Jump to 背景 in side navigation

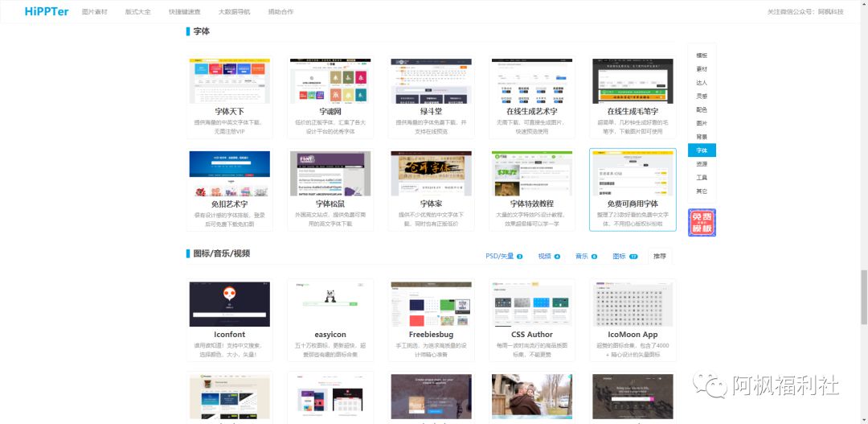pos(702,136)
